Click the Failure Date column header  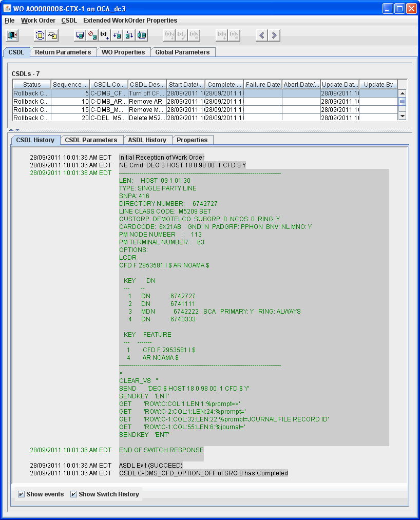(x=263, y=85)
